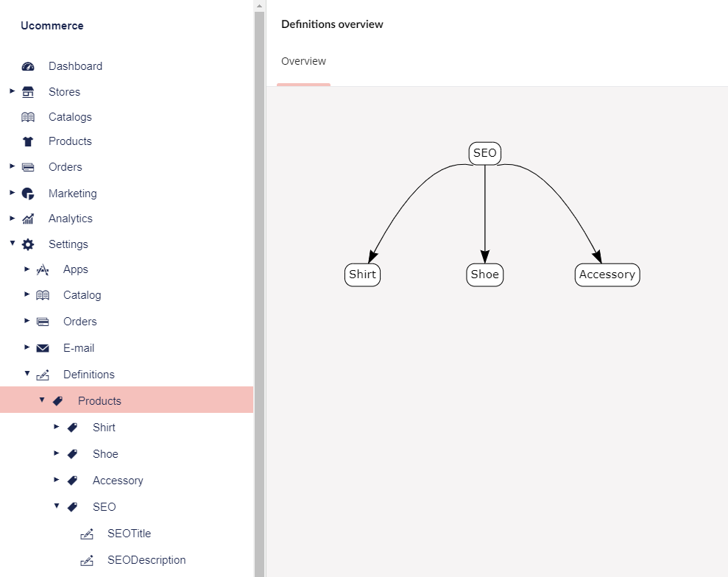Open the Marketing section label
Viewport: 728px width, 577px height.
tap(72, 194)
